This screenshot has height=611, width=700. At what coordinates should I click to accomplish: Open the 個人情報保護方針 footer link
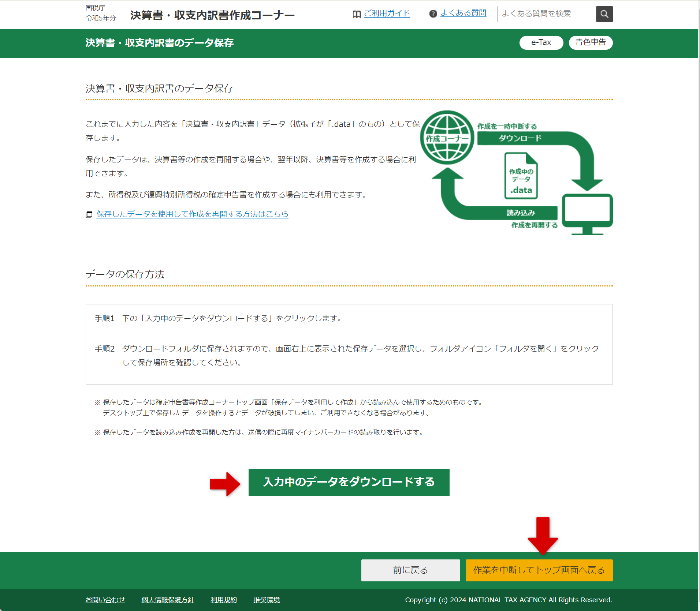167,600
